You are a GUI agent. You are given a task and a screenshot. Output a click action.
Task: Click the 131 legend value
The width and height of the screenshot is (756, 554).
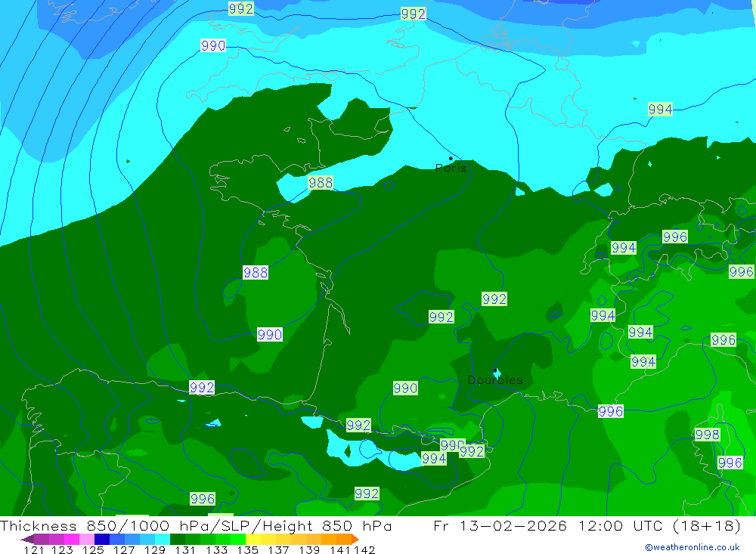click(x=185, y=549)
